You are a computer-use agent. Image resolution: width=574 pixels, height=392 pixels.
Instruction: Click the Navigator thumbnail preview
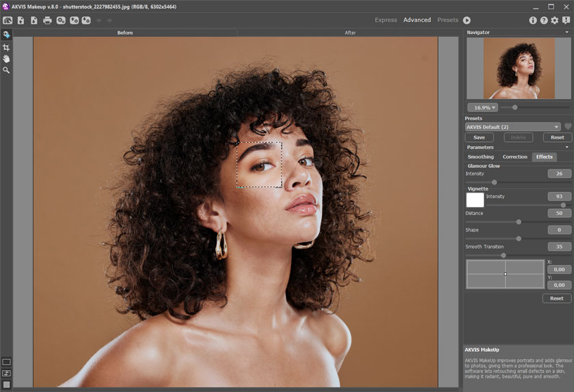(x=518, y=68)
